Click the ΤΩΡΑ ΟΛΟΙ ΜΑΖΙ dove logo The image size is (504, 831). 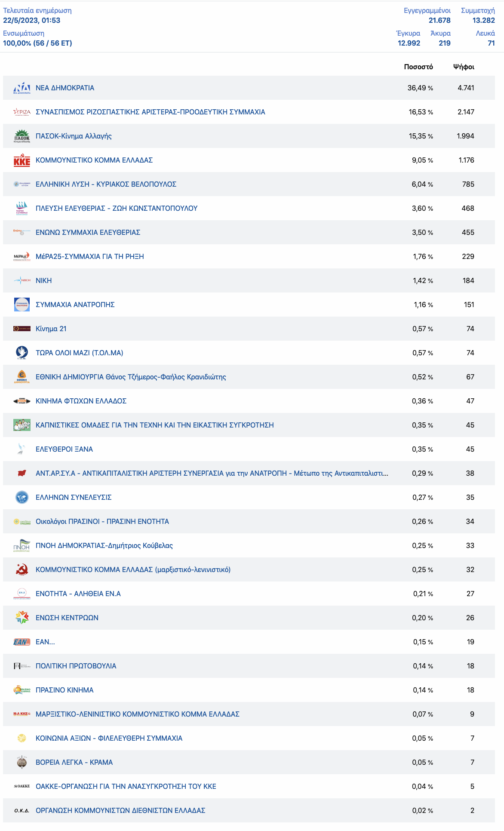22,353
